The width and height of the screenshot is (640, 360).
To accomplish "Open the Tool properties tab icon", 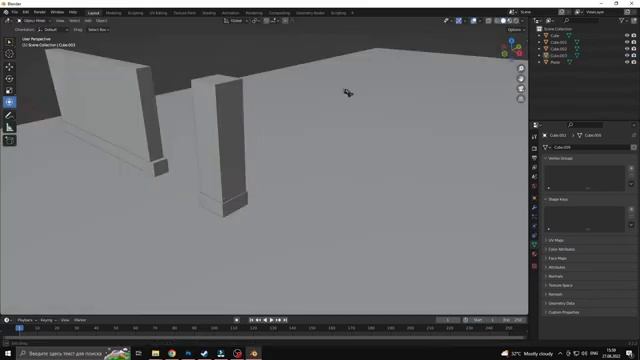I will pyautogui.click(x=534, y=137).
